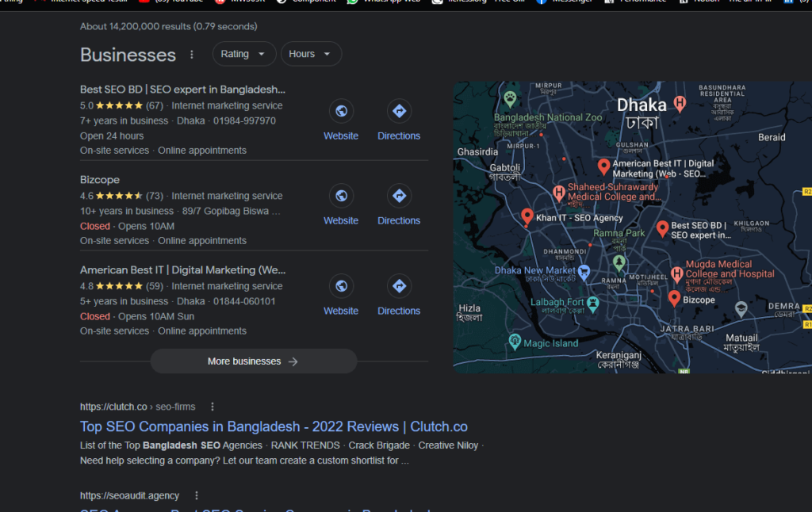Screen dimensions: 812x512
Task: Click the https://seoaudit.agency URL text
Action: 129,495
